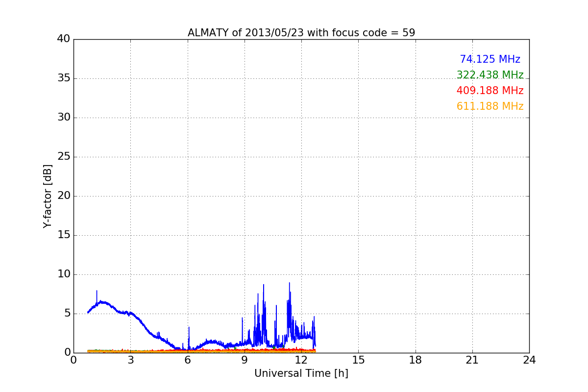Click the y-axis tick label 25
The width and height of the screenshot is (588, 392).
pyautogui.click(x=64, y=157)
